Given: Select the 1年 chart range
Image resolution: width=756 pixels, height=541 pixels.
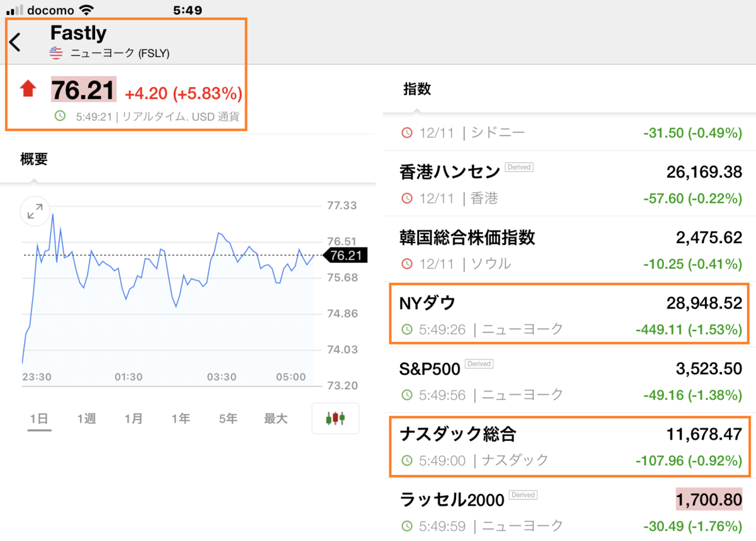Looking at the screenshot, I should [x=181, y=419].
